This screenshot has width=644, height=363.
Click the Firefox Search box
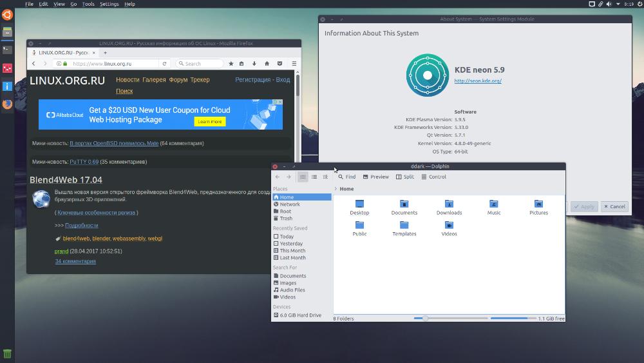200,64
